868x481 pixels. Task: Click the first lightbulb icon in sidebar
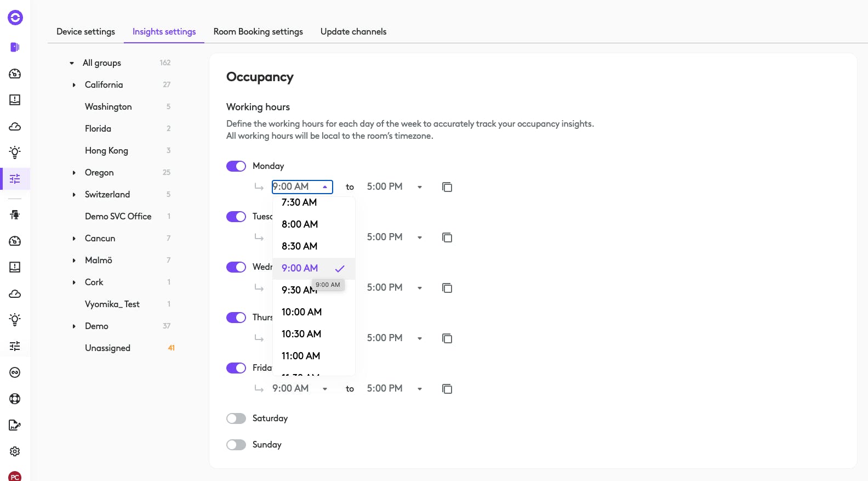tap(15, 152)
